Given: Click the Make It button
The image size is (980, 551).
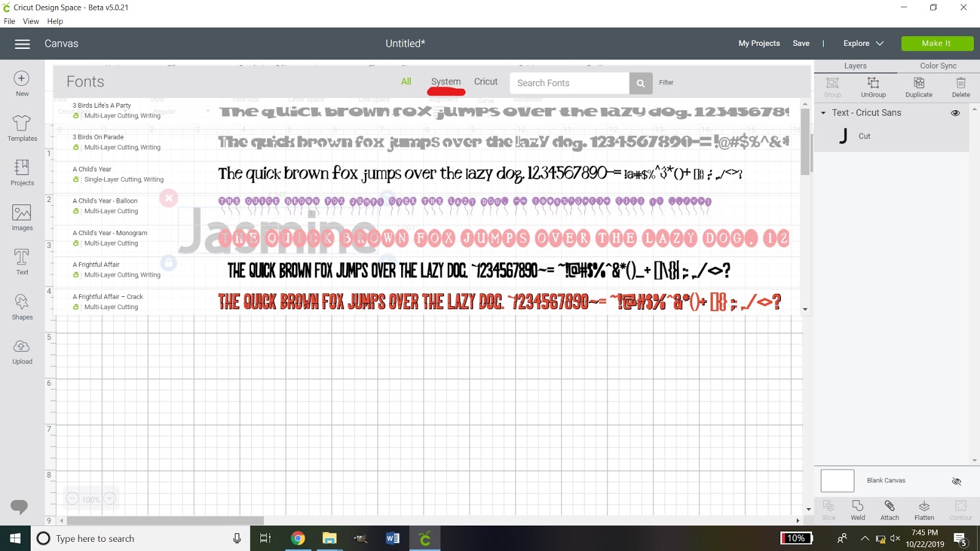Looking at the screenshot, I should click(x=937, y=43).
